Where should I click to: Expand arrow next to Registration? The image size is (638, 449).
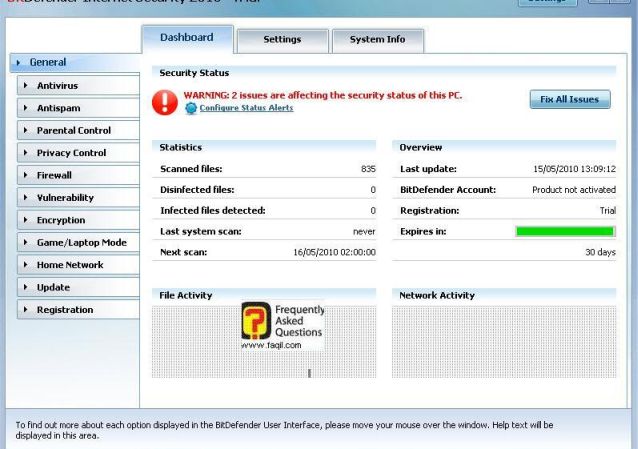26,309
